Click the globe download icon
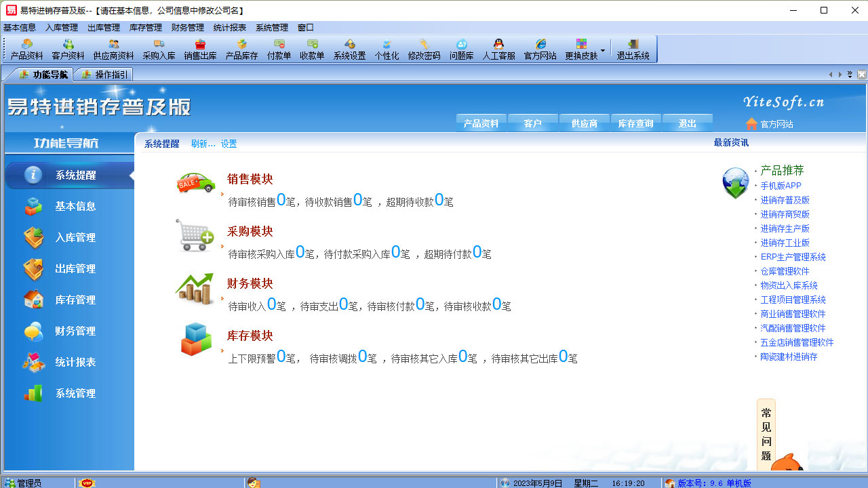This screenshot has width=868, height=488. [x=736, y=183]
